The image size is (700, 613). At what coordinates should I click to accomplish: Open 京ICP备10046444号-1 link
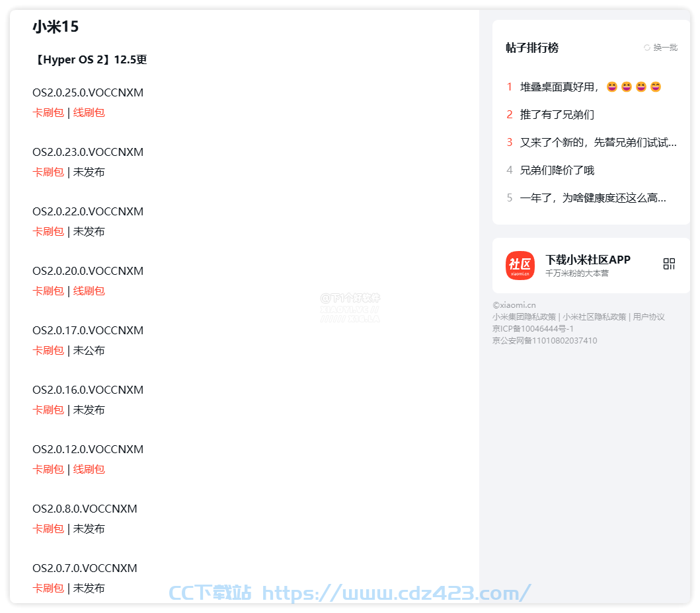pos(533,329)
